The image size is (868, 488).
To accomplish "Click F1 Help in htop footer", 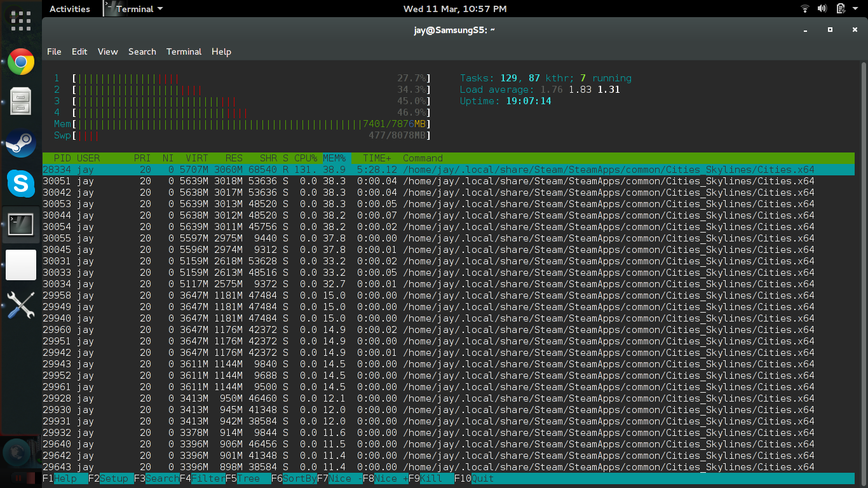I will pyautogui.click(x=65, y=478).
